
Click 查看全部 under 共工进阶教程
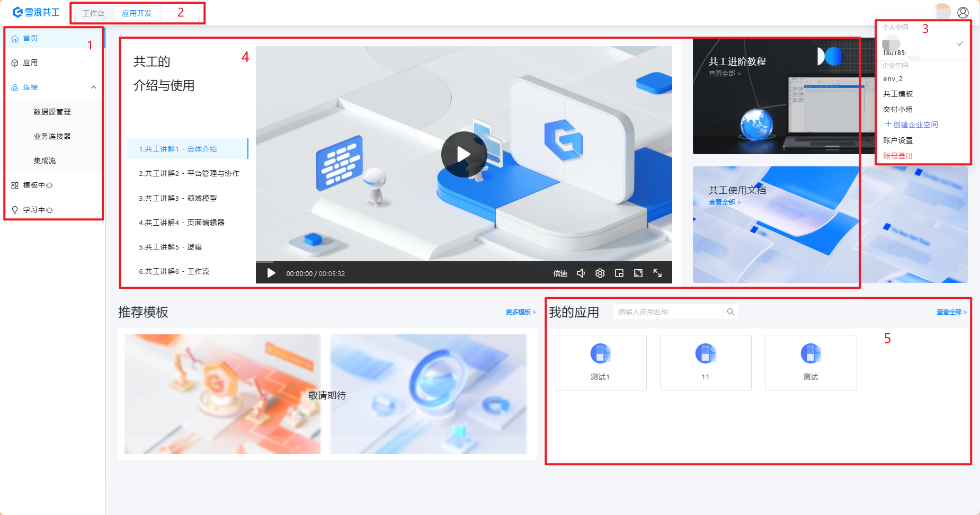[725, 74]
